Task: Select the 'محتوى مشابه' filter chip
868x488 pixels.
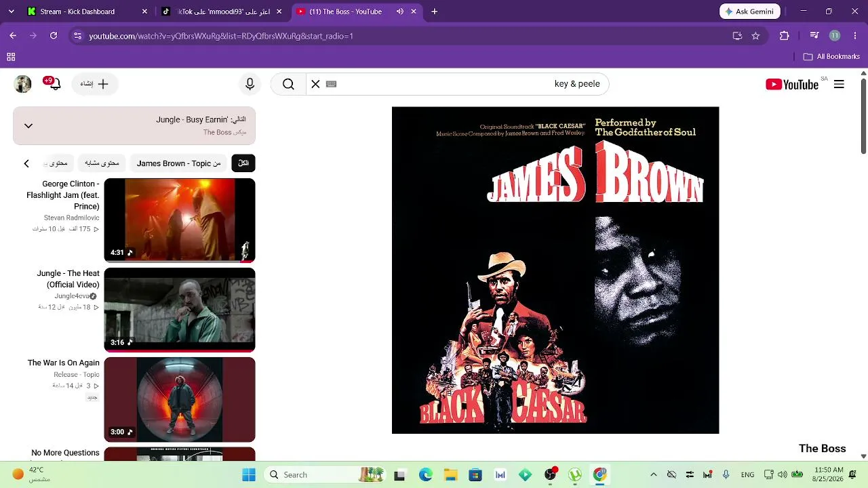Action: (x=102, y=163)
